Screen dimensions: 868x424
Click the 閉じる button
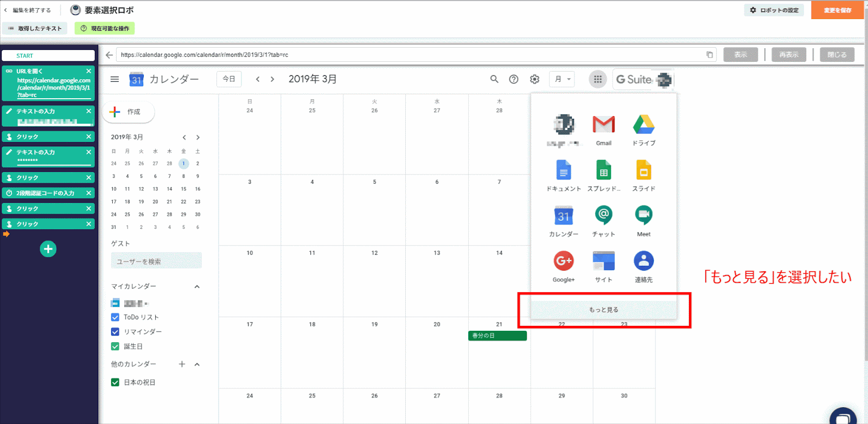(x=837, y=55)
